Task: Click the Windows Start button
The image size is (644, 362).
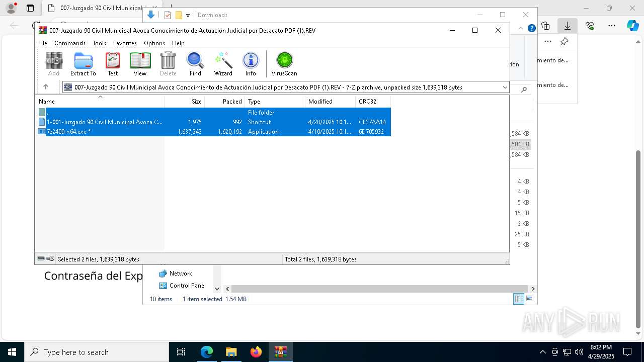Action: (12, 352)
